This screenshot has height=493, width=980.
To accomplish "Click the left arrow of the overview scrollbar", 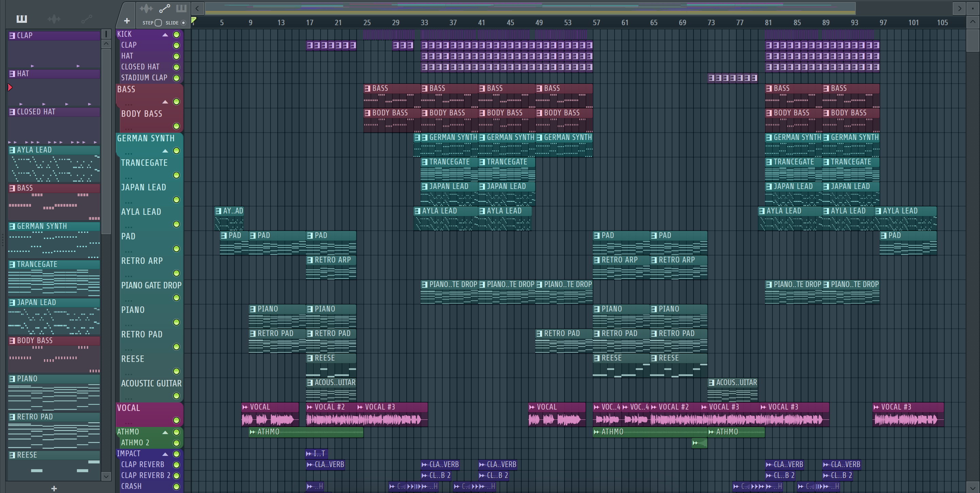I will 197,8.
